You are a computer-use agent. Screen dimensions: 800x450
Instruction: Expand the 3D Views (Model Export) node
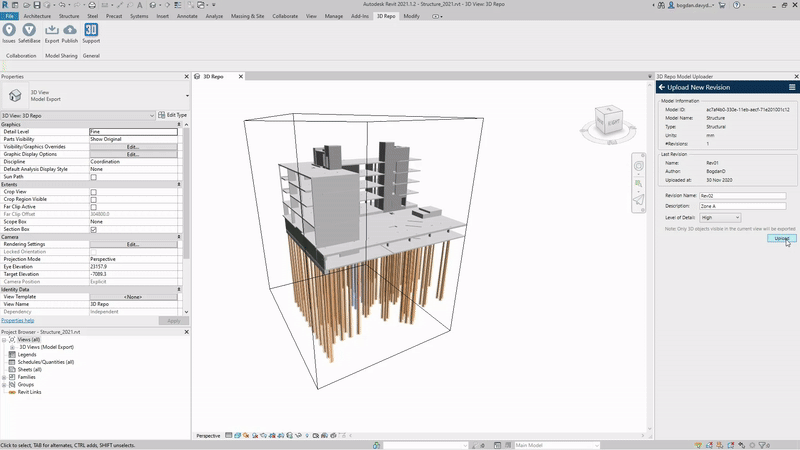pos(12,347)
